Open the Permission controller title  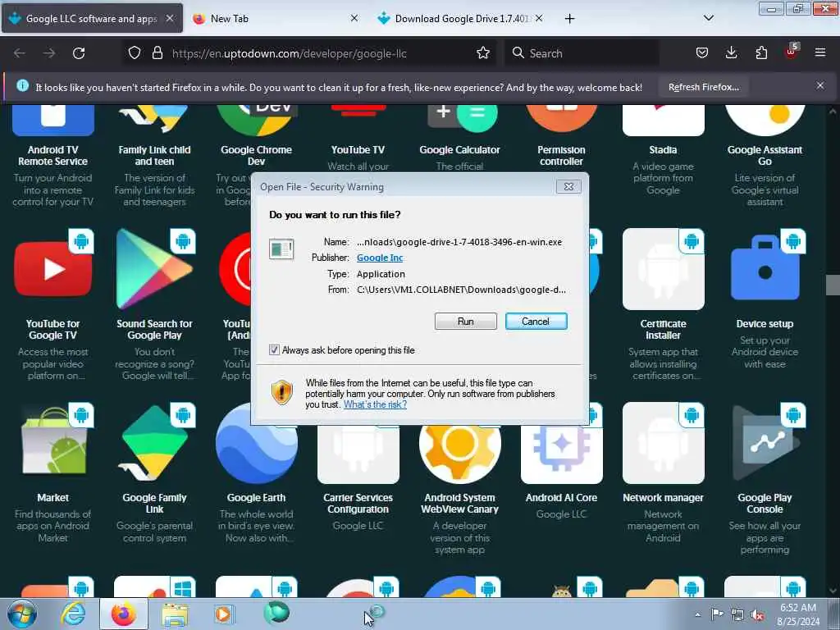click(561, 155)
